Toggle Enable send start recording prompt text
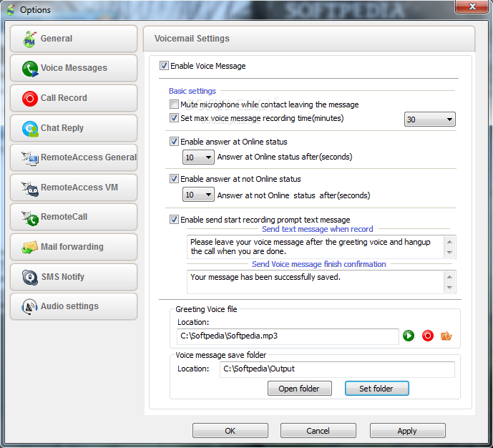This screenshot has height=448, width=493. [174, 219]
